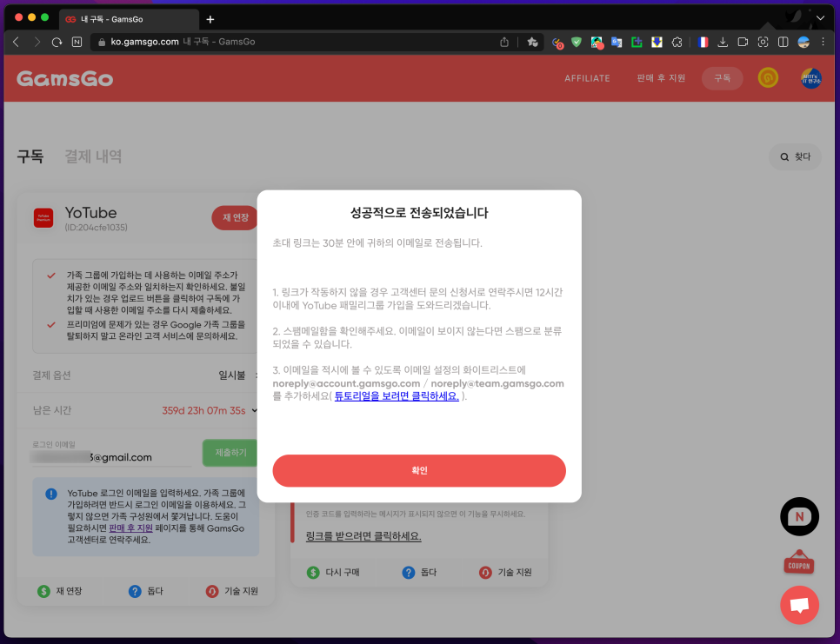Viewport: 840px width, 644px height.
Task: Click the French flag extension icon
Action: [x=703, y=42]
